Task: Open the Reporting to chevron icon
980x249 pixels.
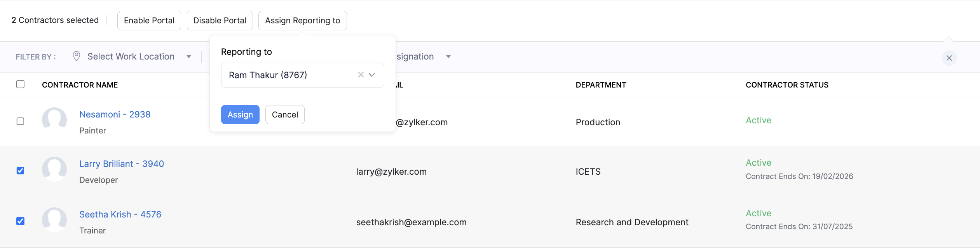Action: [x=372, y=75]
